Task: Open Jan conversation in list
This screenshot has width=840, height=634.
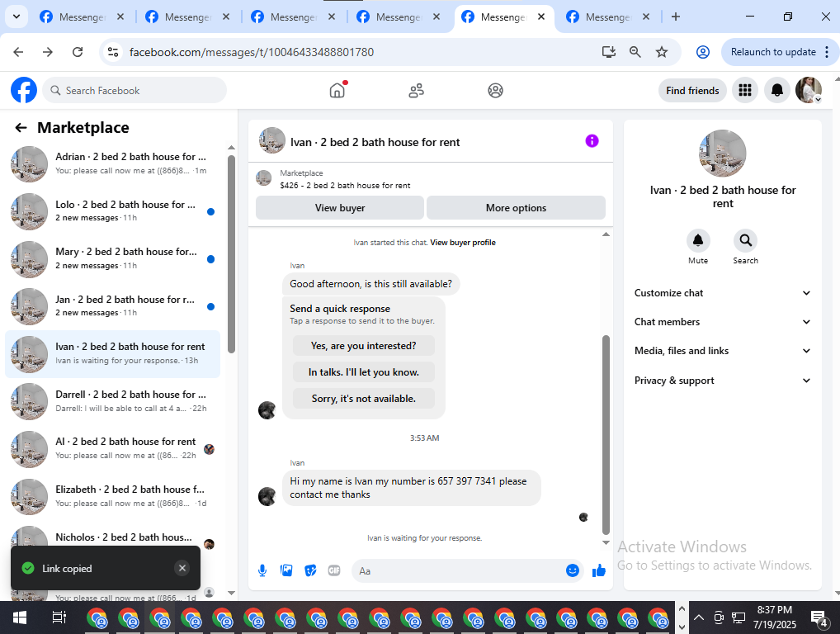Action: pos(112,306)
